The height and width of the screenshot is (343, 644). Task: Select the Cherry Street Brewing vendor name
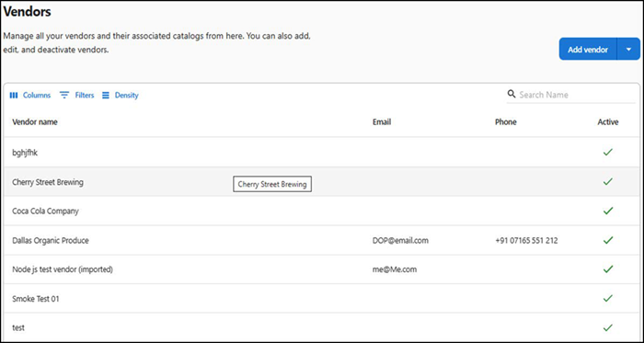48,182
